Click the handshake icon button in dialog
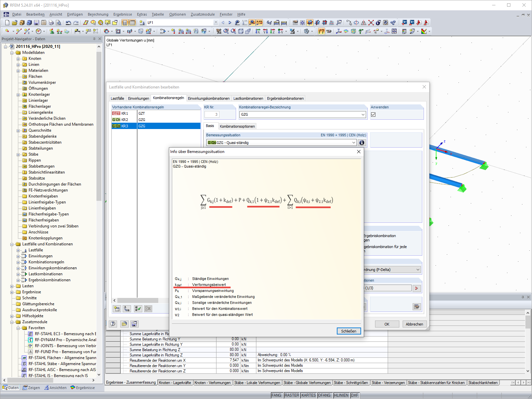 coord(417,307)
